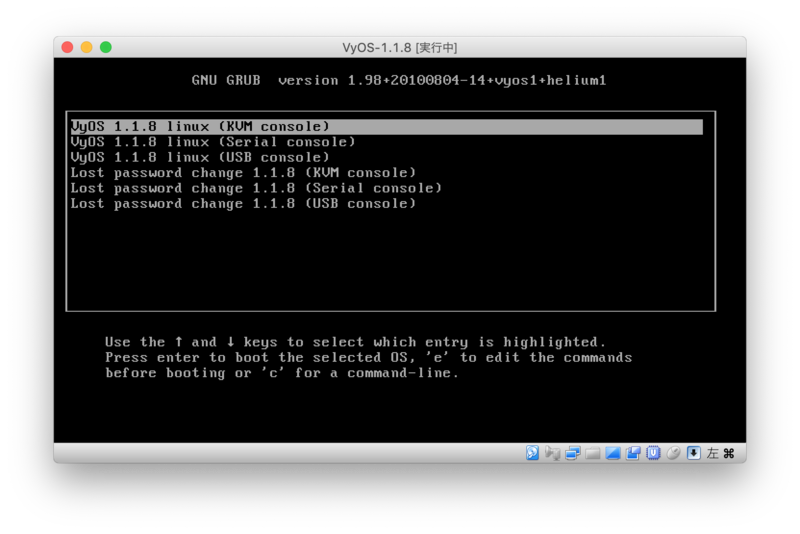Click the display settings status icon
The height and width of the screenshot is (534, 800).
click(x=612, y=453)
